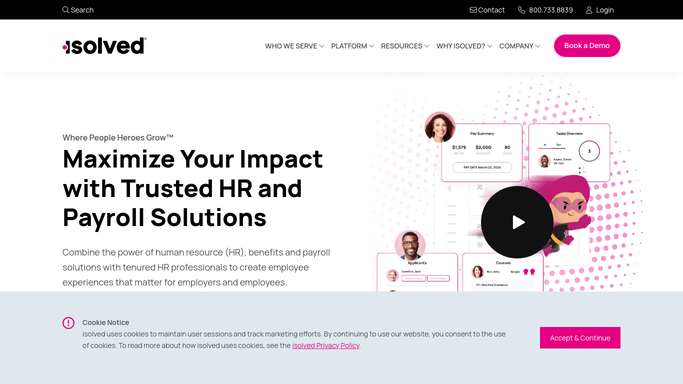The image size is (683, 384).
Task: Open the isolved Privacy Policy link
Action: [325, 345]
